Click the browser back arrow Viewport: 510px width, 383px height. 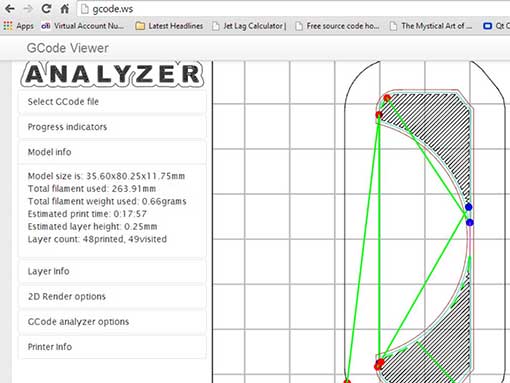[10, 9]
